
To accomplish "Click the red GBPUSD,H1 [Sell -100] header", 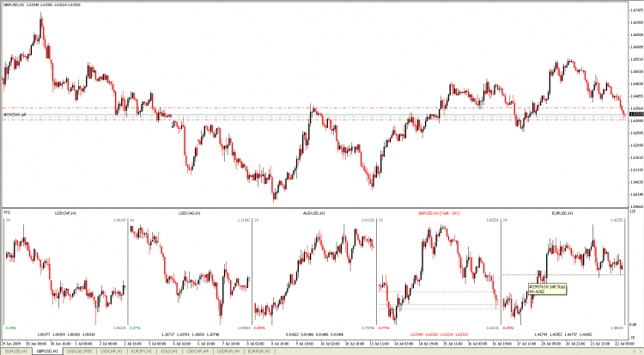I will [439, 212].
